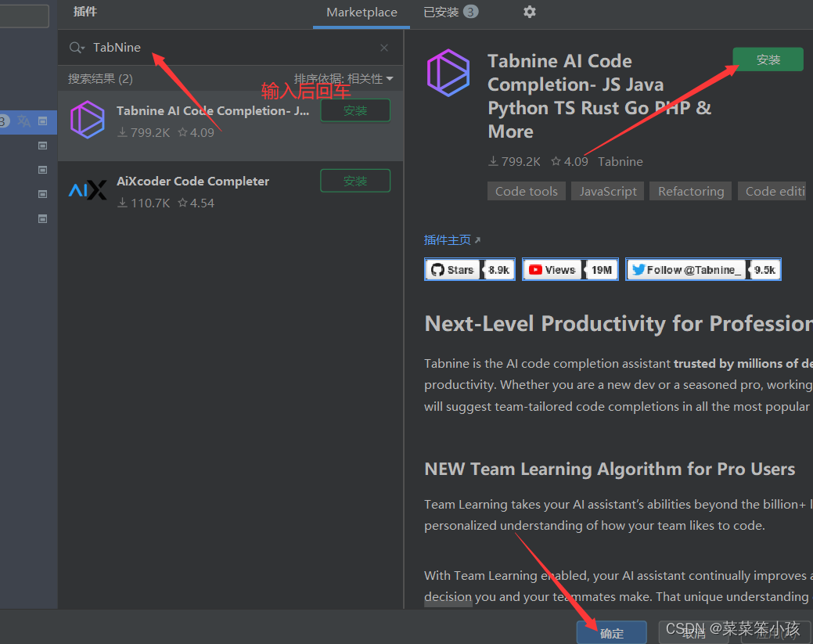Select the Code tools tag
The image size is (813, 644).
[x=527, y=192]
